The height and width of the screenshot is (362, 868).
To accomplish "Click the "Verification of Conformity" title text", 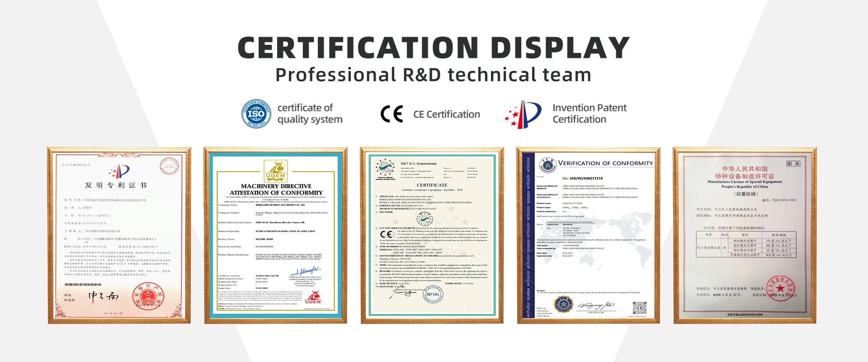I will (606, 163).
